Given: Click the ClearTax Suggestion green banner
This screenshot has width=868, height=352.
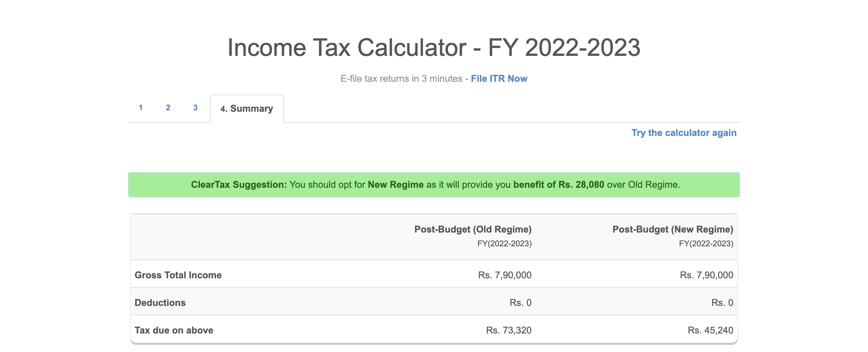Looking at the screenshot, I should coord(434,185).
